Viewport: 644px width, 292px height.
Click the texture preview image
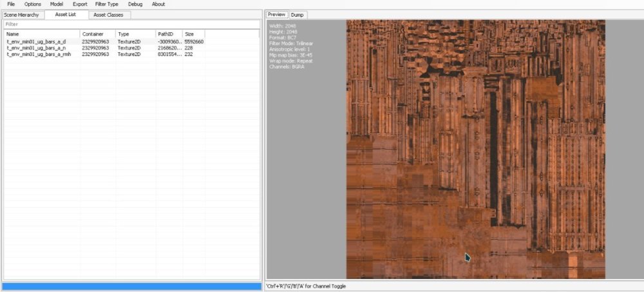click(x=475, y=148)
